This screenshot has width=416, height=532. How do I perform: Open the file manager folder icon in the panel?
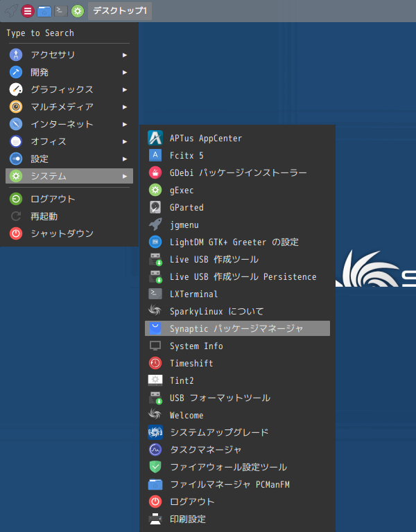pos(44,11)
